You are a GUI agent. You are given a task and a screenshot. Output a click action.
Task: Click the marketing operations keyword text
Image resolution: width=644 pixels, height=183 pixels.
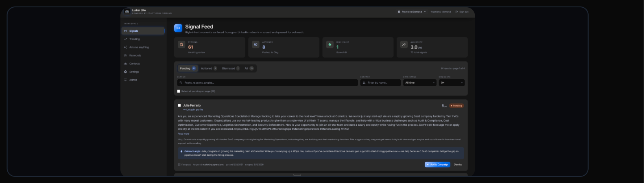click(213, 165)
